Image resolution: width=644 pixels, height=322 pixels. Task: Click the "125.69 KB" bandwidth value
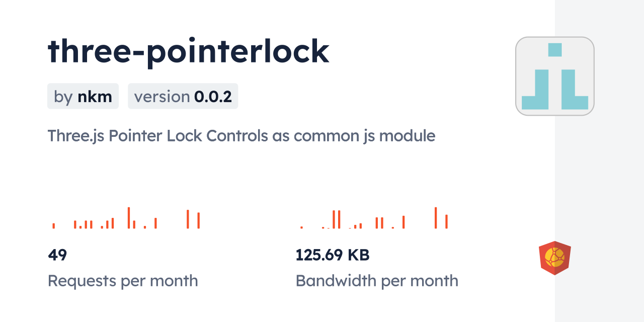[x=332, y=255]
